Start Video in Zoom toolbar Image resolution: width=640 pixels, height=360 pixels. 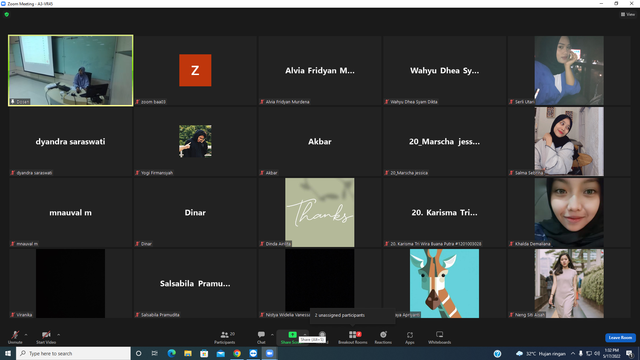click(x=46, y=337)
